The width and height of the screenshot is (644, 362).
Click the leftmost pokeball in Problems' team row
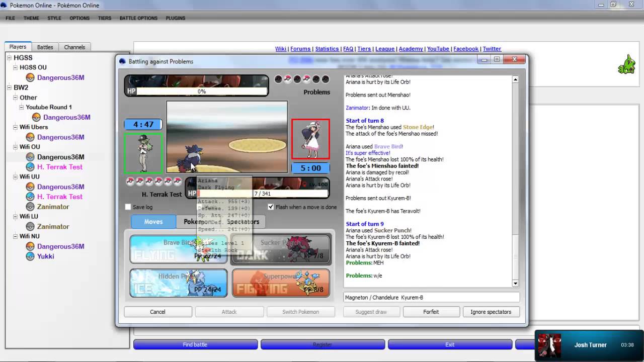tap(278, 79)
